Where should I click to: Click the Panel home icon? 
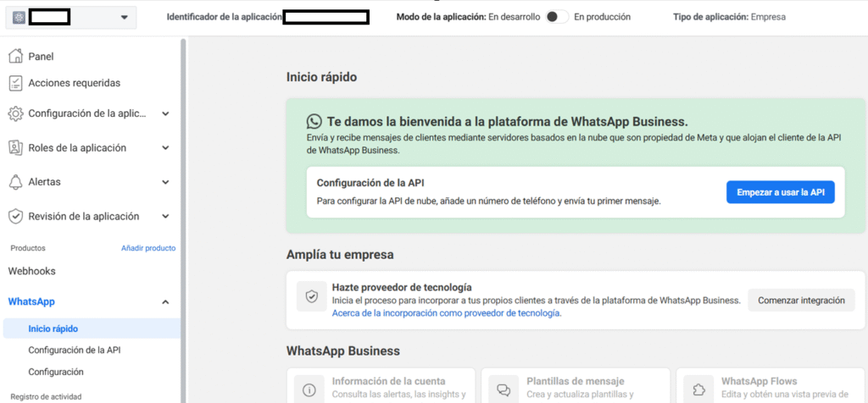point(15,56)
